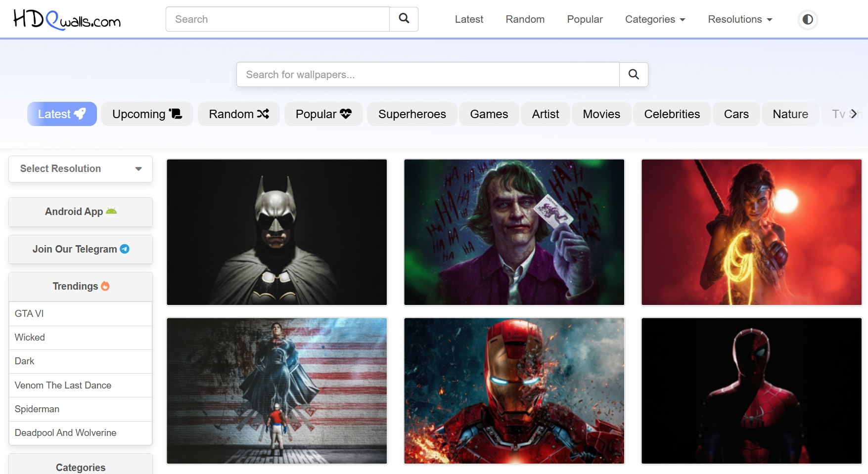868x474 pixels.
Task: Open the Upcoming category pill
Action: 147,114
